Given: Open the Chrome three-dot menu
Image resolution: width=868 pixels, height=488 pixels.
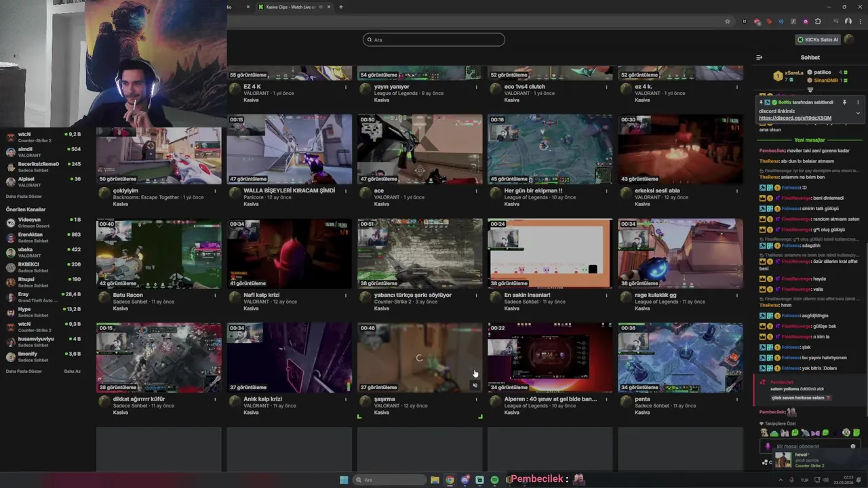Looking at the screenshot, I should pyautogui.click(x=859, y=22).
